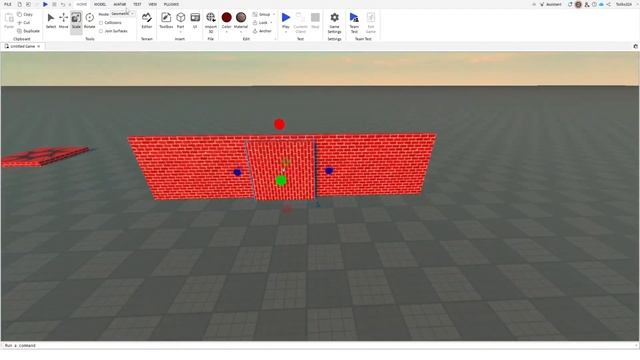
Task: Select the Untitled Game document tab
Action: pos(22,47)
